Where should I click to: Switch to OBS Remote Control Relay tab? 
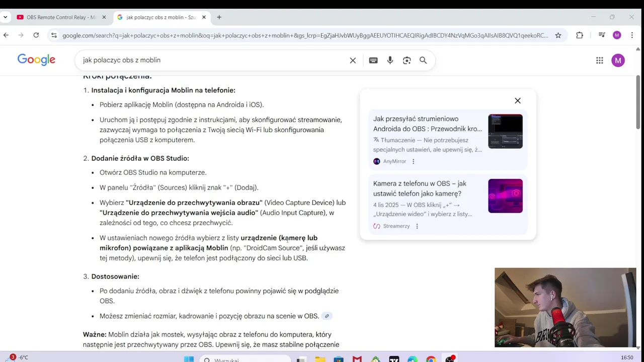coord(62,17)
